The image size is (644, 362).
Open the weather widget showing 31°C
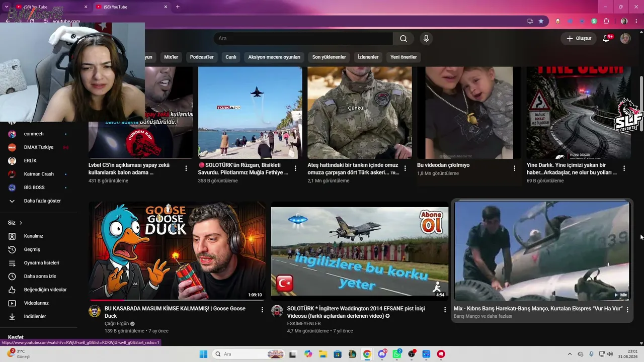point(18,354)
